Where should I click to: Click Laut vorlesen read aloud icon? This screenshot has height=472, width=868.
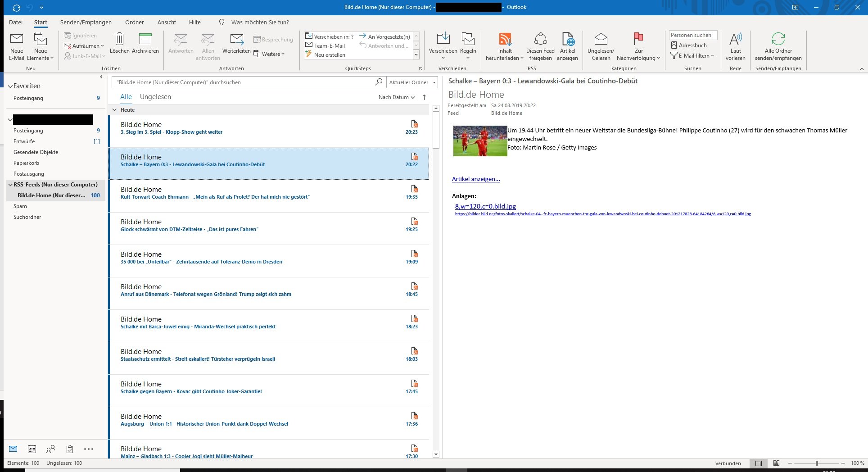tap(735, 40)
